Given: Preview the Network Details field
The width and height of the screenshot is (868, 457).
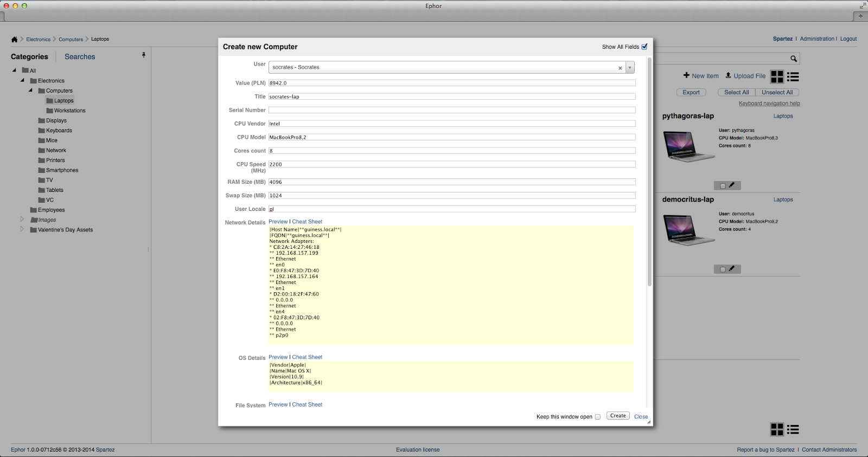Looking at the screenshot, I should (x=278, y=222).
